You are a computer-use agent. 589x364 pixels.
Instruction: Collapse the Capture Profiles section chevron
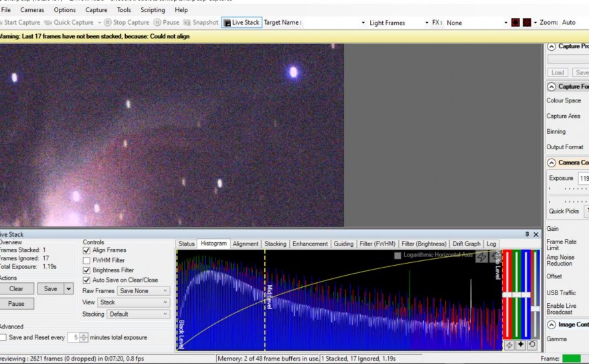(x=552, y=47)
